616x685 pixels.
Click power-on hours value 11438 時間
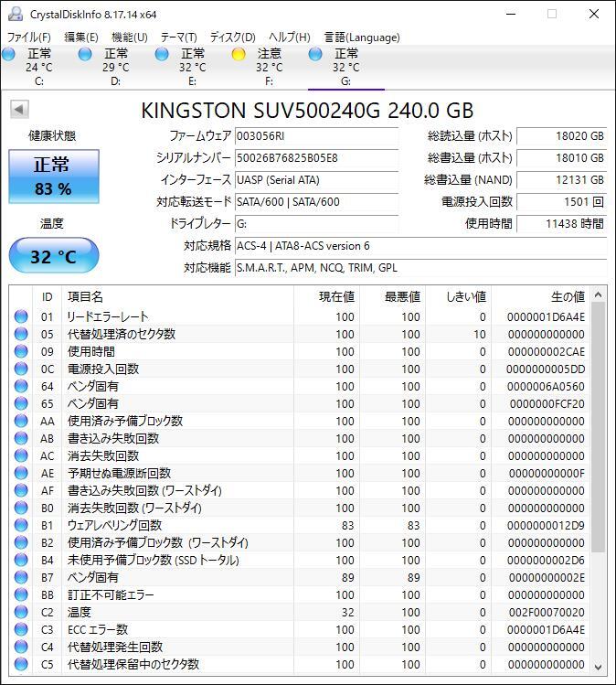pyautogui.click(x=562, y=224)
